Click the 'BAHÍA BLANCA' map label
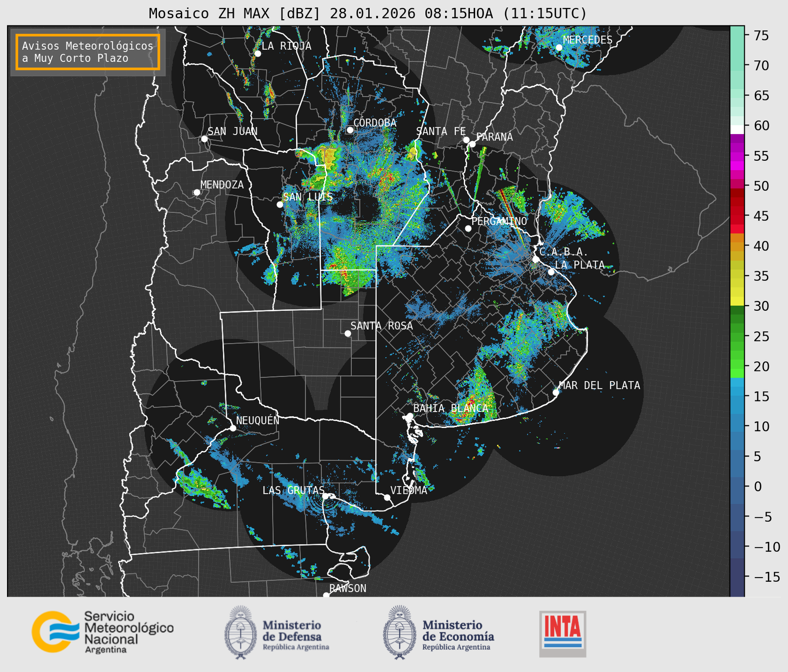The image size is (788, 672). pyautogui.click(x=451, y=408)
